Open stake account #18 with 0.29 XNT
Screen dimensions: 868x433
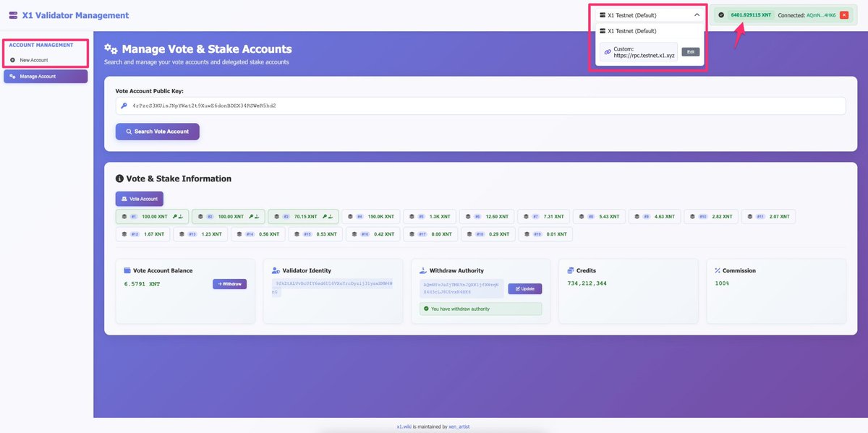pos(488,234)
